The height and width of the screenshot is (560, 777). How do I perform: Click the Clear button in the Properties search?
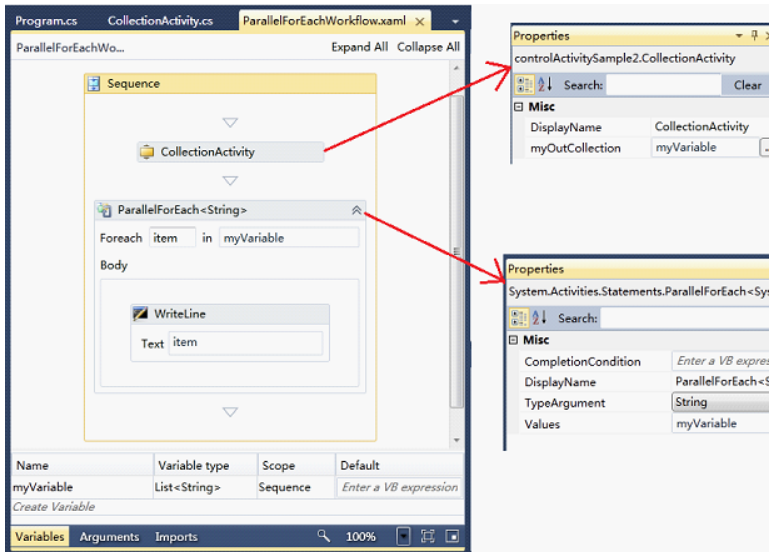(x=747, y=85)
